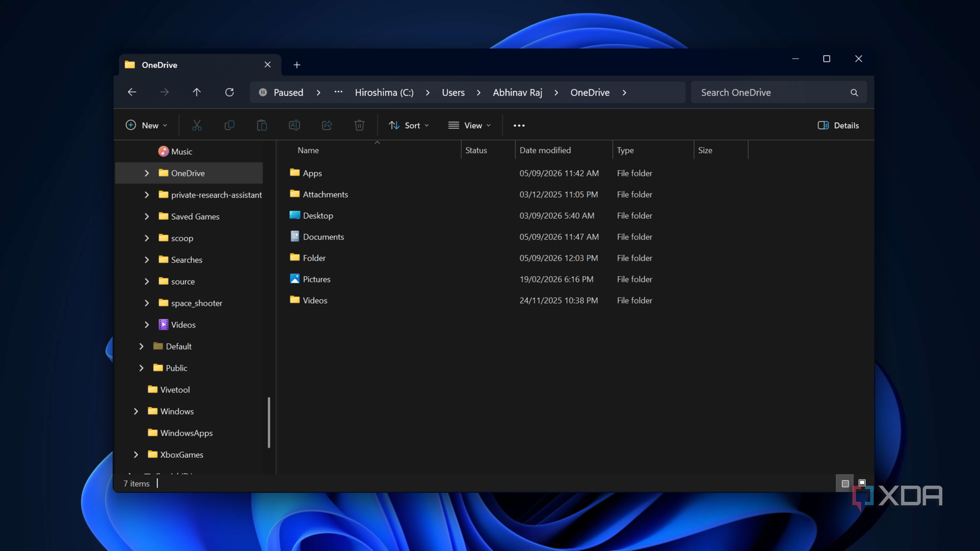Click the search magnifier icon
Viewport: 980px width, 551px height.
point(854,93)
